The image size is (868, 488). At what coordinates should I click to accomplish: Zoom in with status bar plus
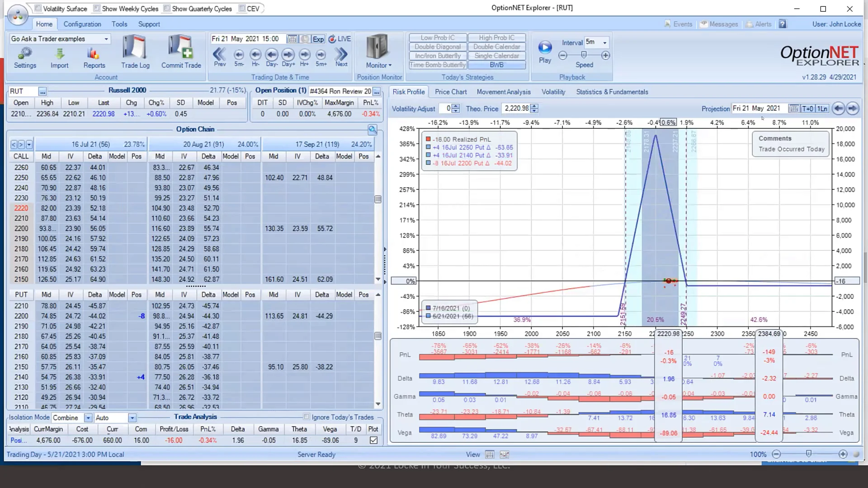[843, 454]
